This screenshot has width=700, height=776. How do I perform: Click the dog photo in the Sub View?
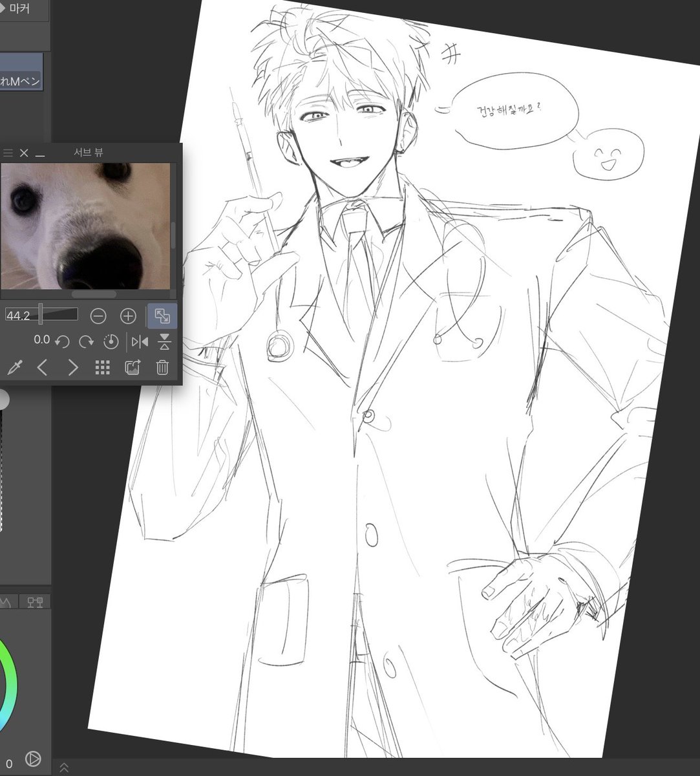85,226
